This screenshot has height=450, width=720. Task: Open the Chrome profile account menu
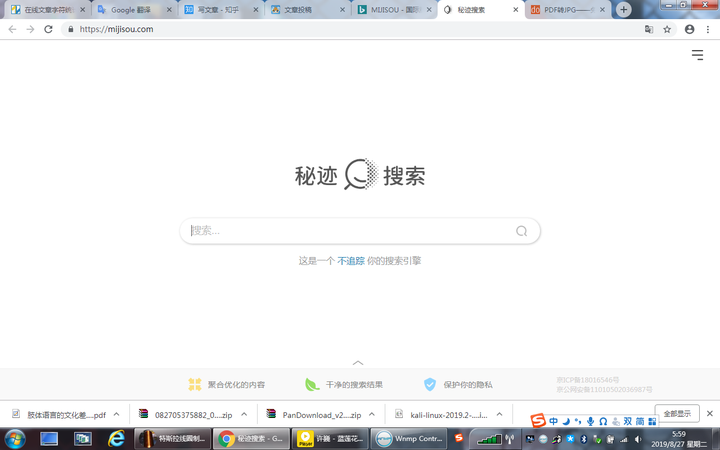click(x=689, y=29)
